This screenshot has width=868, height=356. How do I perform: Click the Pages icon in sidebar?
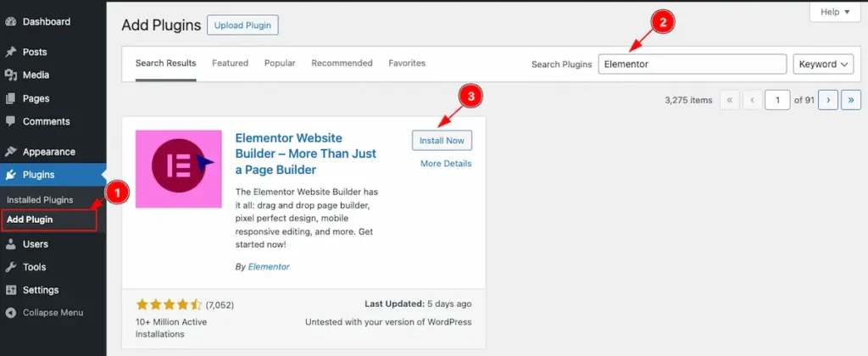(x=11, y=98)
